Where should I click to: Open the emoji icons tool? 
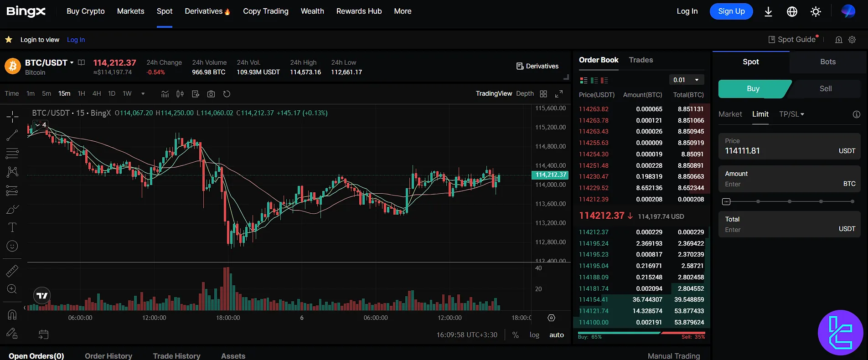[12, 246]
